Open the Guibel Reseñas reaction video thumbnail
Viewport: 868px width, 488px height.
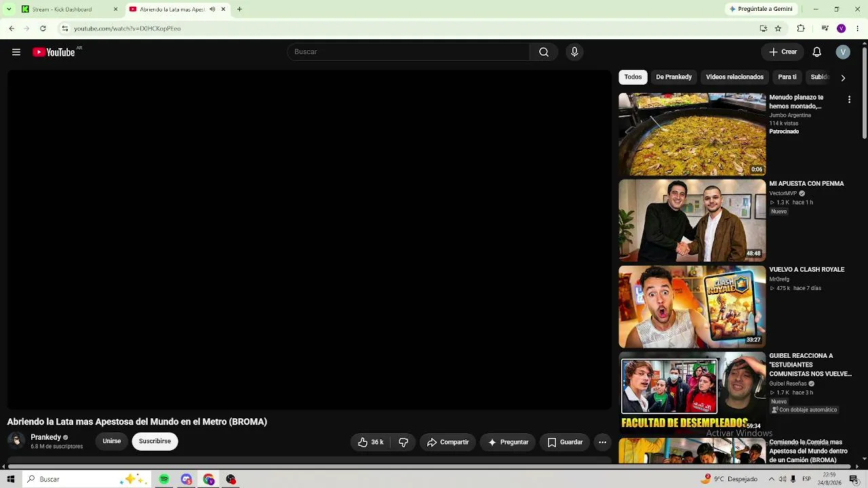click(692, 392)
